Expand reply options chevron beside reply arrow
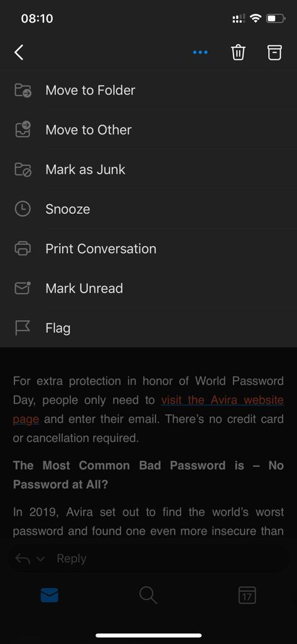 40,559
